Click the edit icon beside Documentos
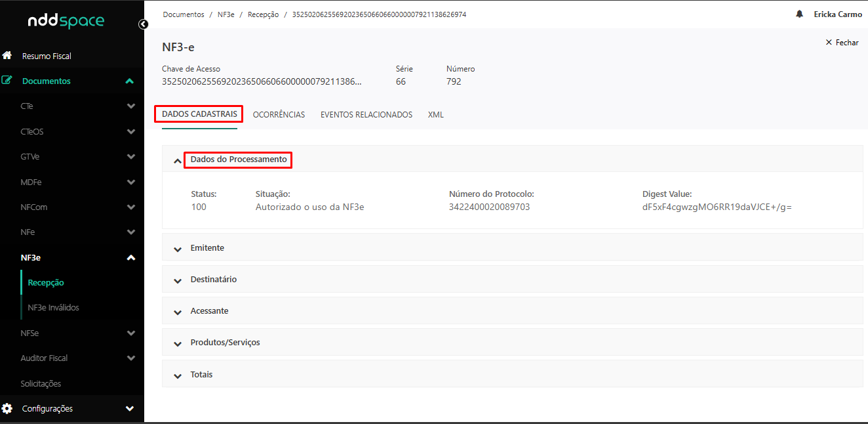868x424 pixels. [7, 81]
